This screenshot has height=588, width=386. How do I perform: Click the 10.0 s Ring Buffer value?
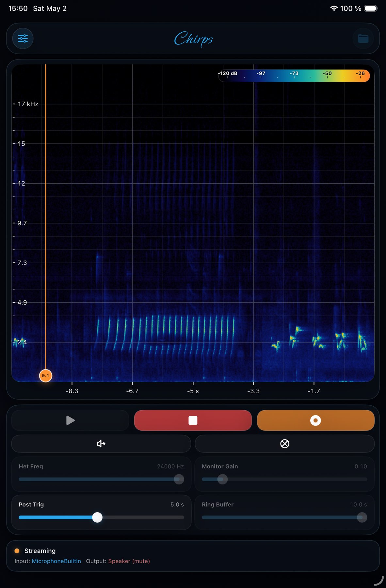359,505
